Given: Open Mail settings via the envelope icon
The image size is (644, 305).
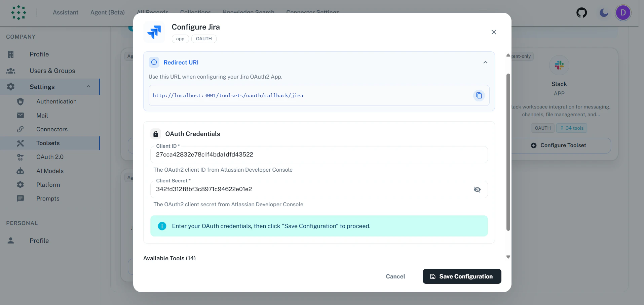Looking at the screenshot, I should coord(20,115).
